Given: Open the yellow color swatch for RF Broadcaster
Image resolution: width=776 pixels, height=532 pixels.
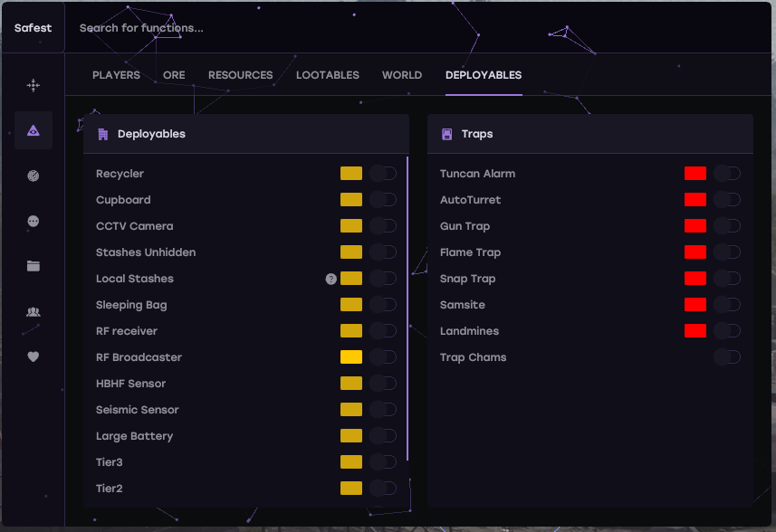Looking at the screenshot, I should tap(351, 357).
